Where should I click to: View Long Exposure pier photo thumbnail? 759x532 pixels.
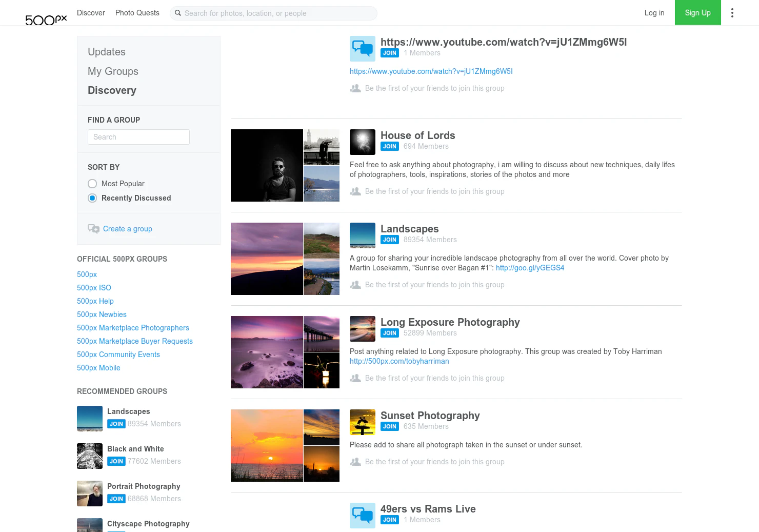tap(322, 333)
